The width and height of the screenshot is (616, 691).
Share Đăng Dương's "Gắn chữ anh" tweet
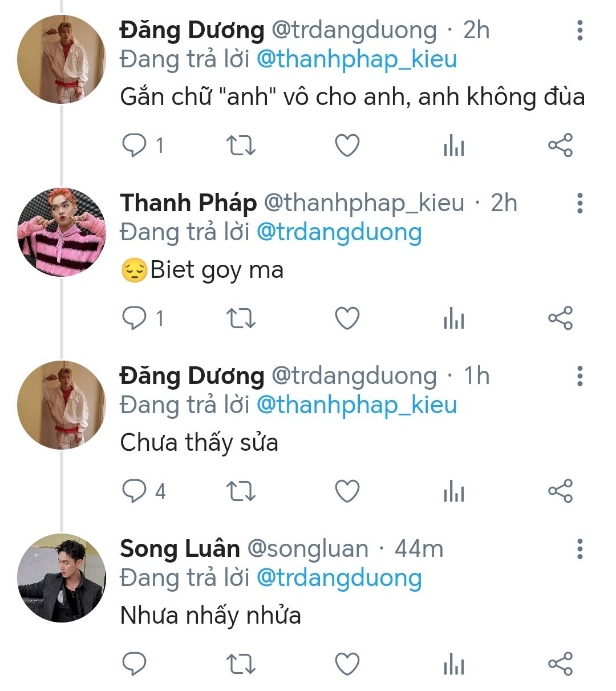click(560, 146)
